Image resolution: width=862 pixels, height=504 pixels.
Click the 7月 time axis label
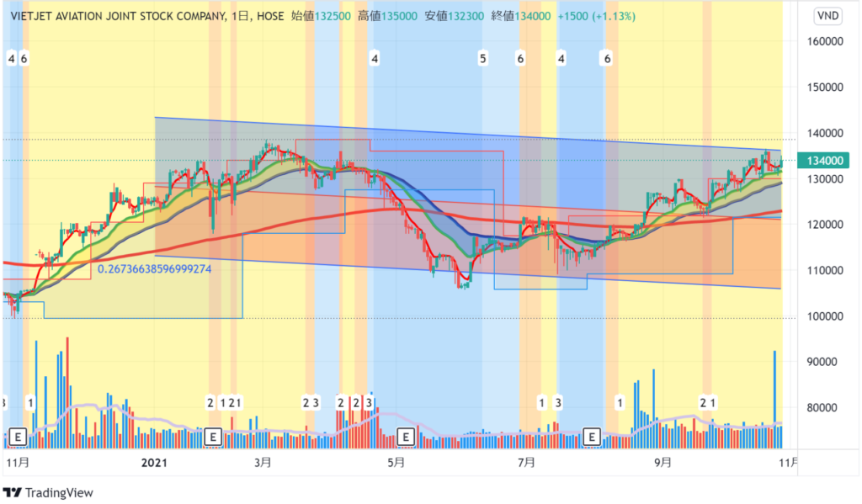pos(527,463)
